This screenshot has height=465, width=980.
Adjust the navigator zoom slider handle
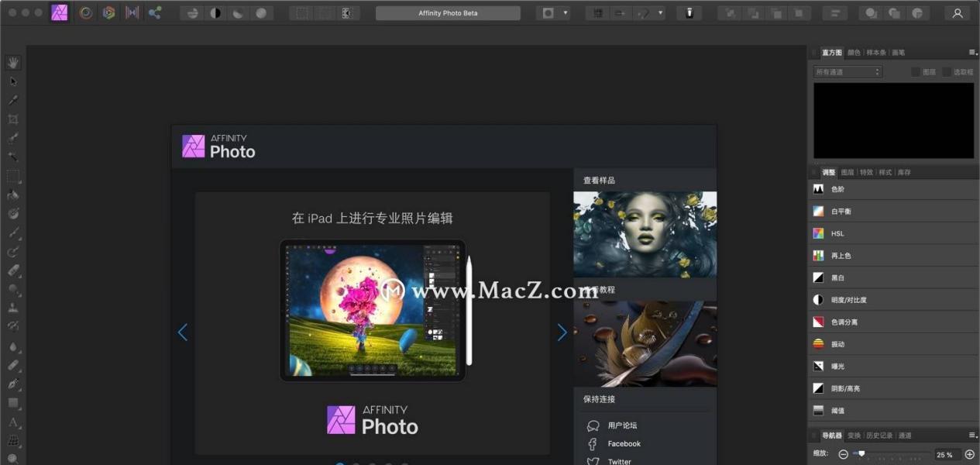(x=861, y=454)
